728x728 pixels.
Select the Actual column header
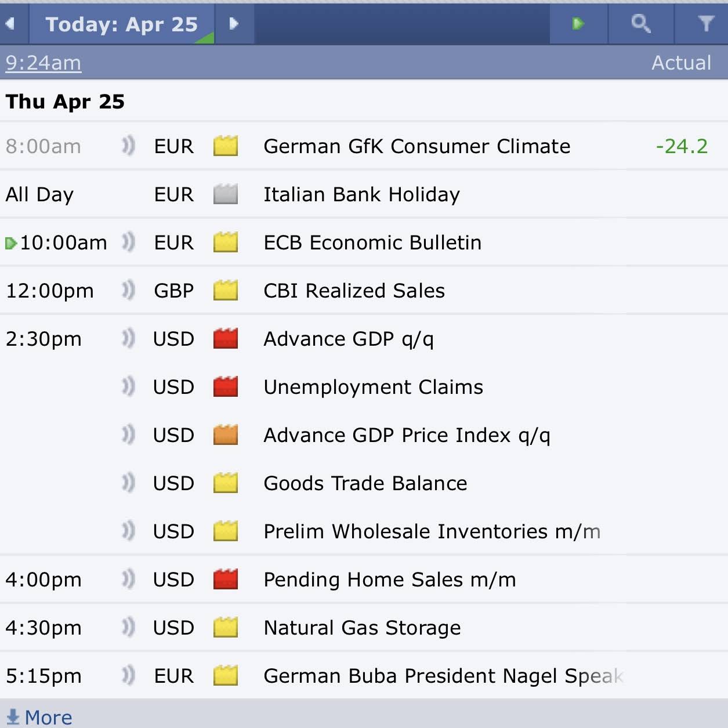[681, 63]
